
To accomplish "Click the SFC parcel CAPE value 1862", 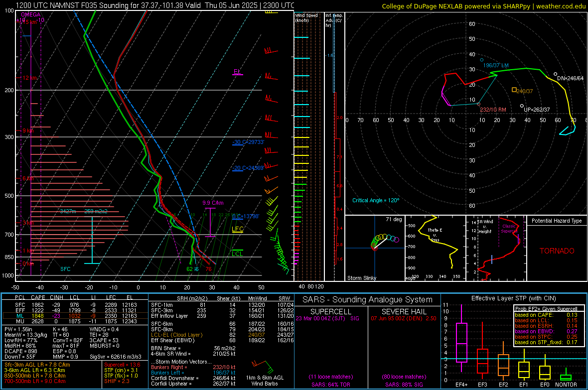I will (37, 305).
